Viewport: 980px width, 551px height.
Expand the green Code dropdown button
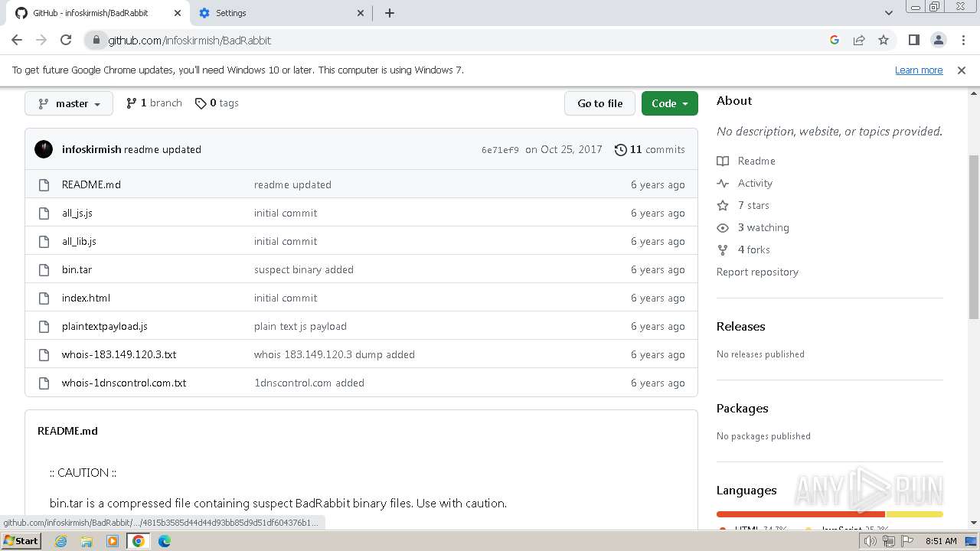point(669,103)
